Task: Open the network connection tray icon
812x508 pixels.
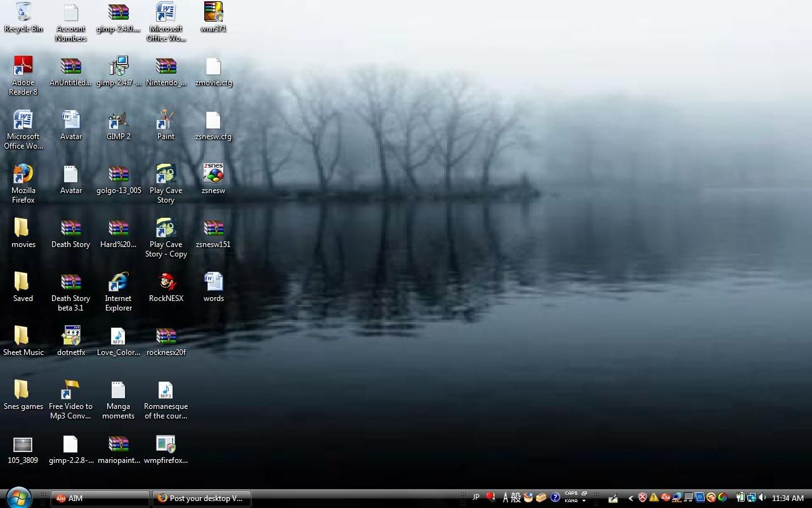Action: tap(751, 498)
